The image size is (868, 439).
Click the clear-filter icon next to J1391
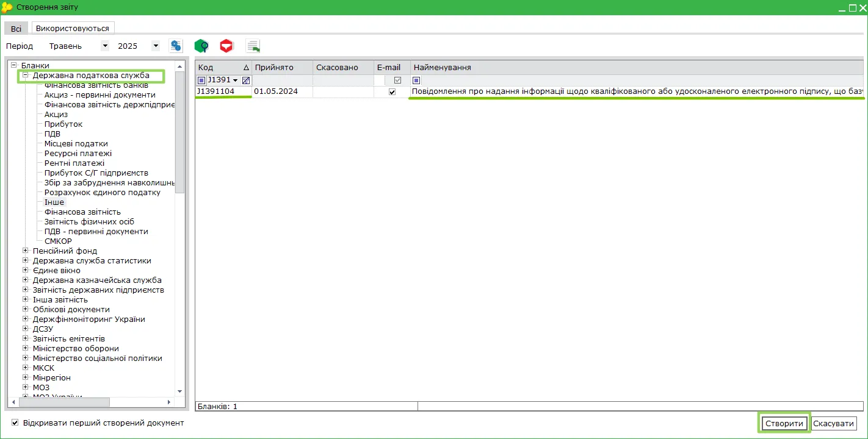[x=246, y=80]
